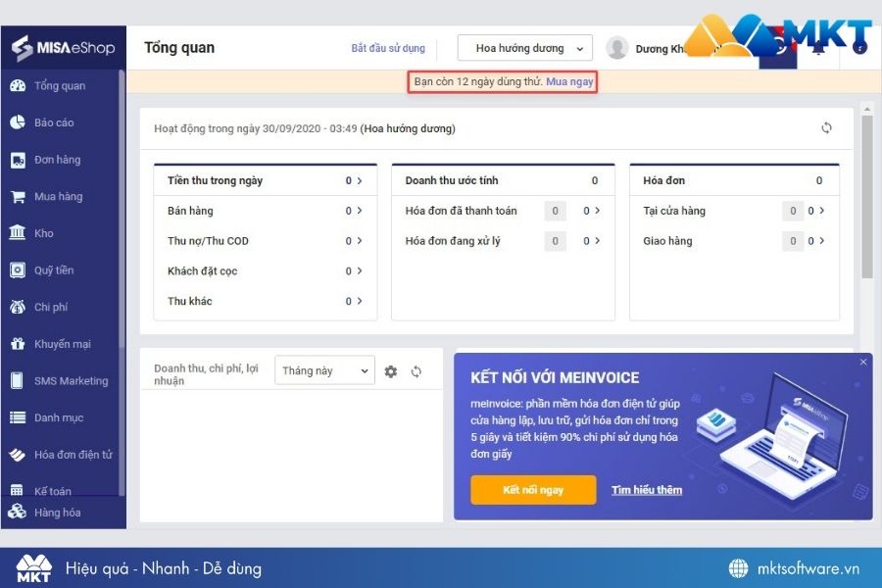882x588 pixels.
Task: Open Hoa hướng dương branch dropdown
Action: coord(525,48)
